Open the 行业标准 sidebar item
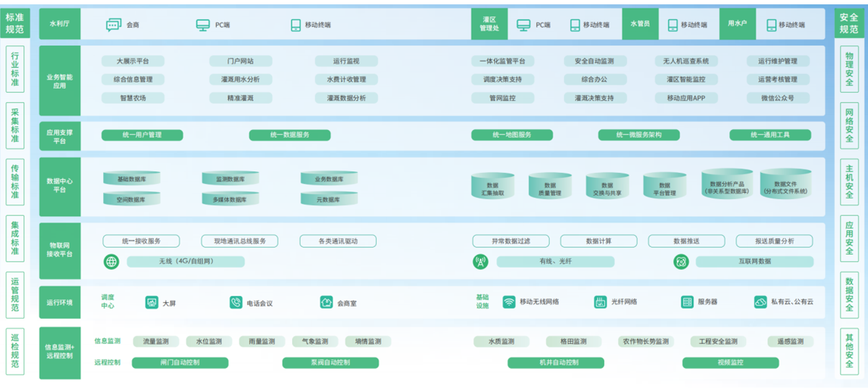868x392 pixels. pyautogui.click(x=15, y=69)
